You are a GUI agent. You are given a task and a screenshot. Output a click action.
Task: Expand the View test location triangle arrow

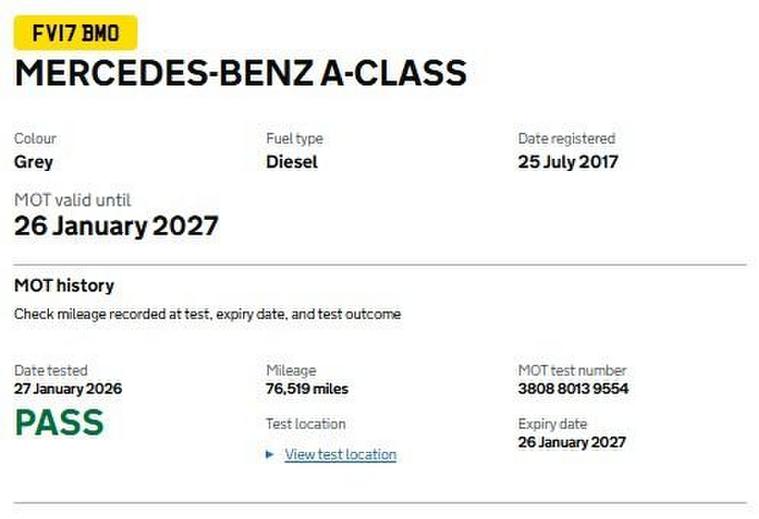pyautogui.click(x=270, y=454)
